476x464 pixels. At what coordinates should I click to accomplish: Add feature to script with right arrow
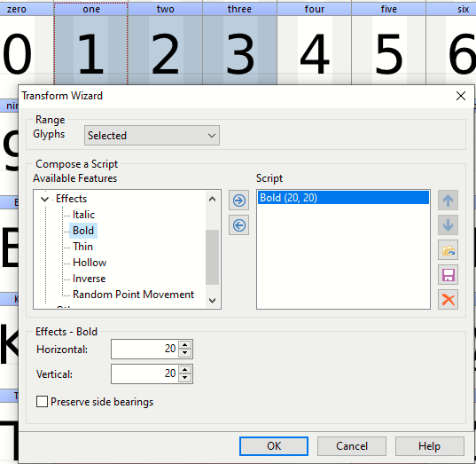239,201
